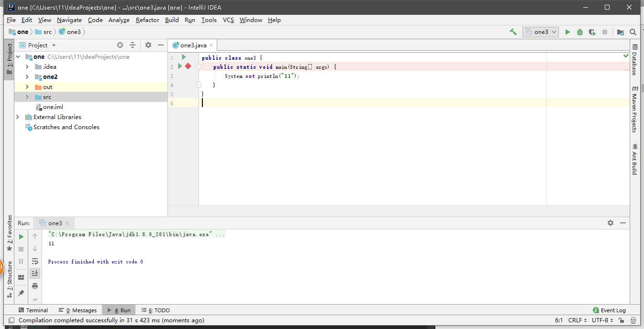644x329 pixels.
Task: Open the 6: TODO tool window
Action: (155, 310)
